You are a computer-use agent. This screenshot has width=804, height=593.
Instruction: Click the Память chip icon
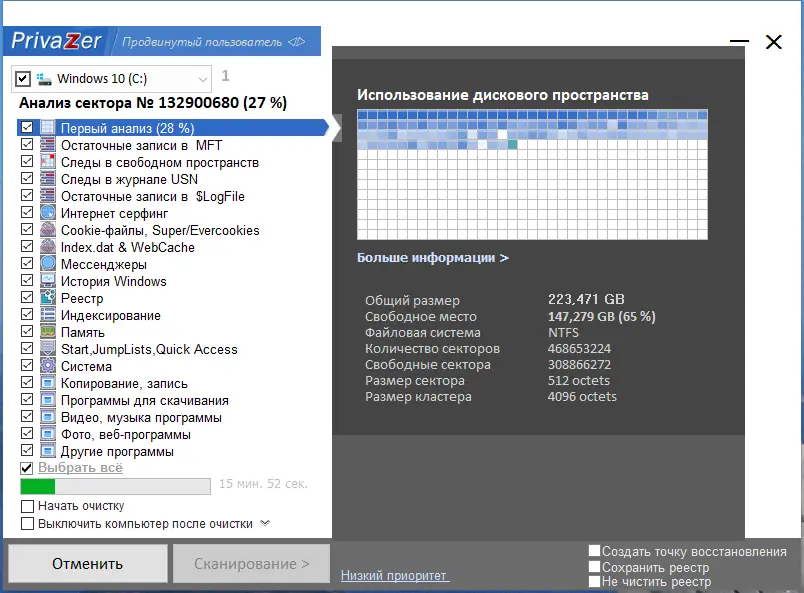click(x=48, y=331)
